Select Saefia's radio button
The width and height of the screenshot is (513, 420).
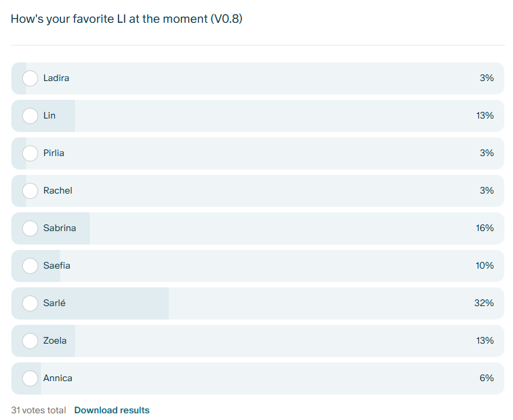(x=30, y=266)
